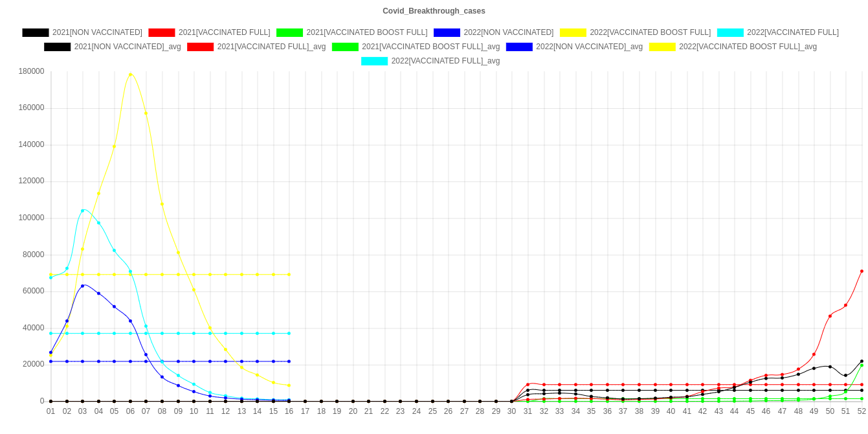The height and width of the screenshot is (434, 868).
Task: Click yellow swatch for 2022[VACCINATED BOOST FULL]_avg
Action: coord(662,47)
